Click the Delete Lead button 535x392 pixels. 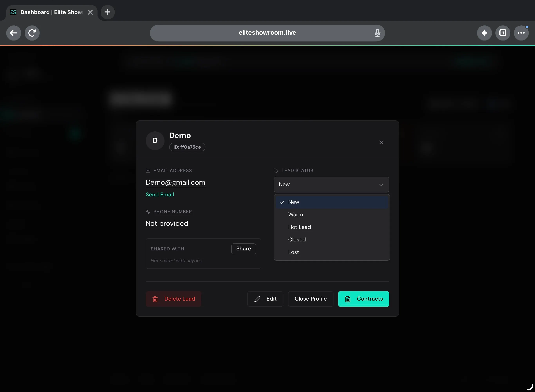174,299
